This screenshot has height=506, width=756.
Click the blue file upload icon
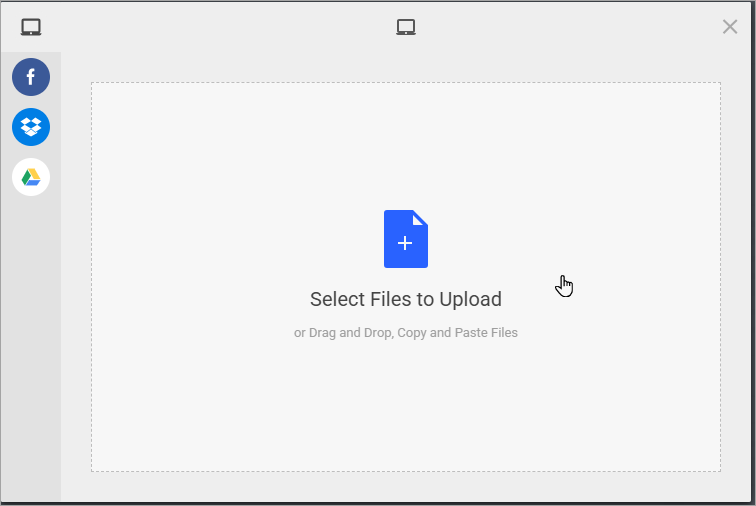[405, 239]
